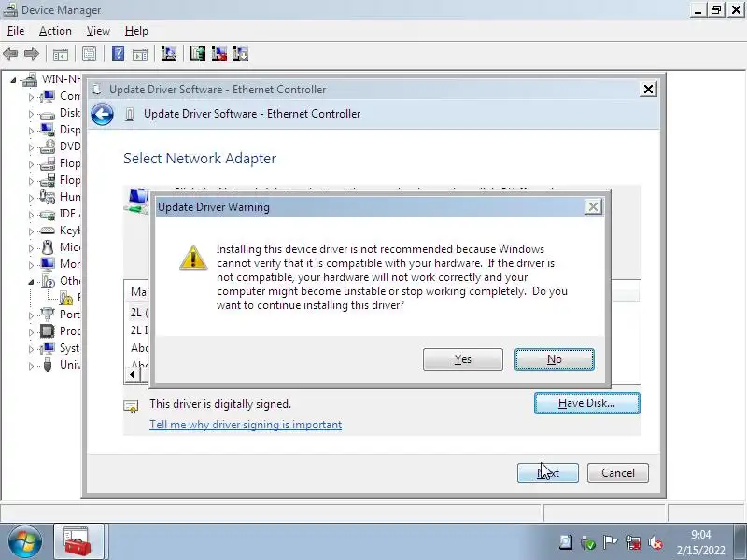Click the digital signature certificate icon

tap(131, 406)
